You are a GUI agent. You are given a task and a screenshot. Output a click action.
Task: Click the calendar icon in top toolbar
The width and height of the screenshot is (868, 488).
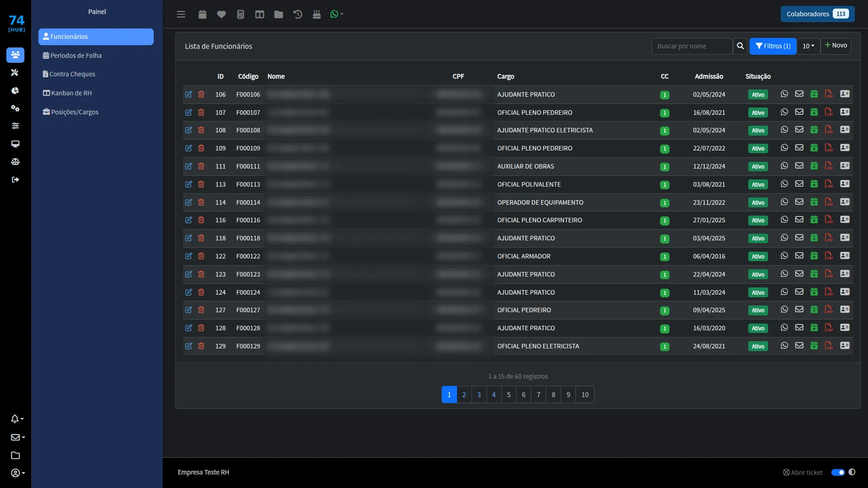point(203,14)
